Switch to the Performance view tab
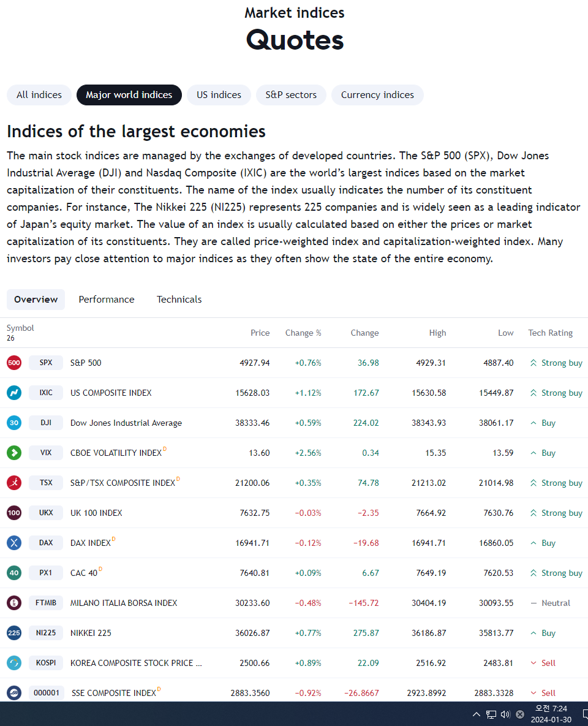 point(107,300)
